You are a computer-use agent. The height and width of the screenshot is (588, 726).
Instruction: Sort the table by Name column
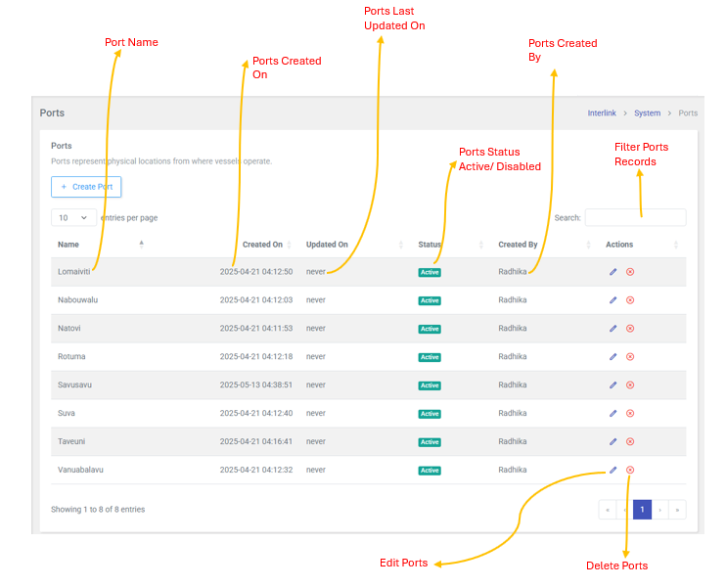[68, 245]
